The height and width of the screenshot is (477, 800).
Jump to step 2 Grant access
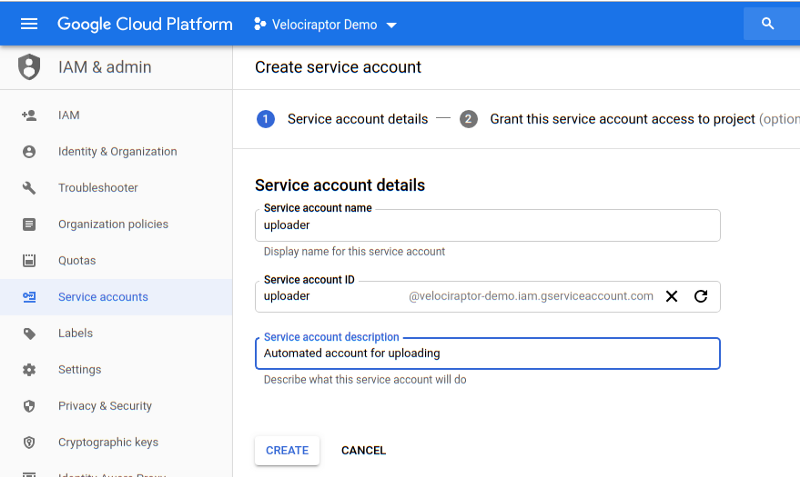(620, 119)
